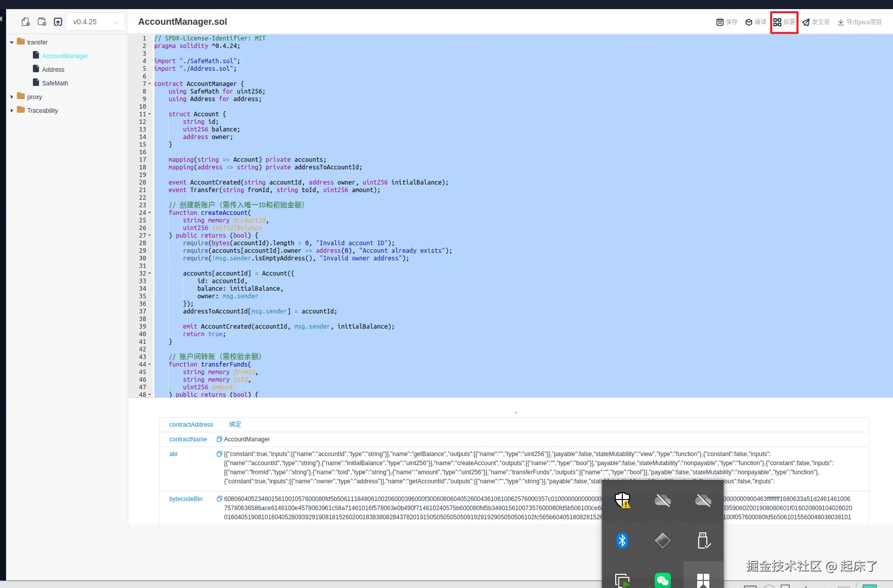The image size is (893, 588).
Task: Click the 保存 (save) toolbar button
Action: 727,22
